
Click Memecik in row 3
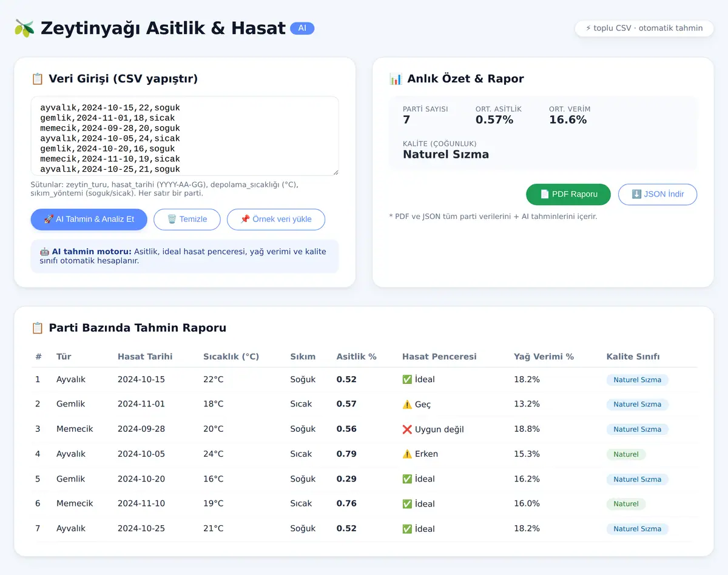coord(75,429)
